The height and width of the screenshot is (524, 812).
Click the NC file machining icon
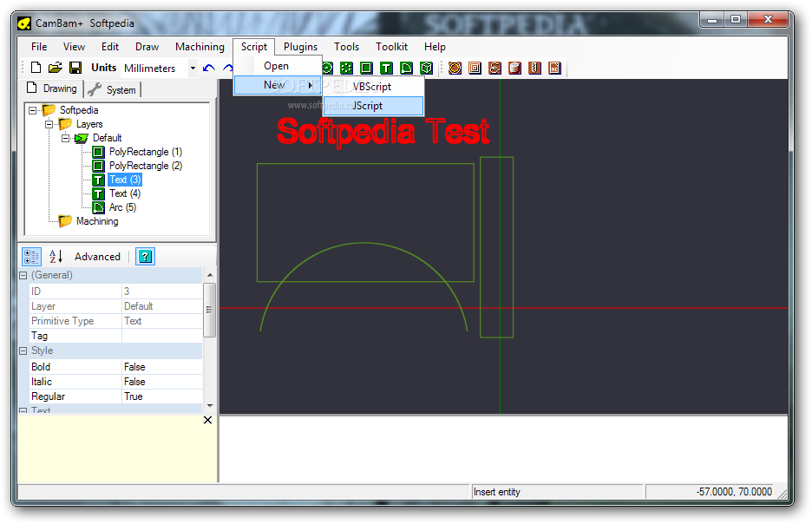coord(554,68)
